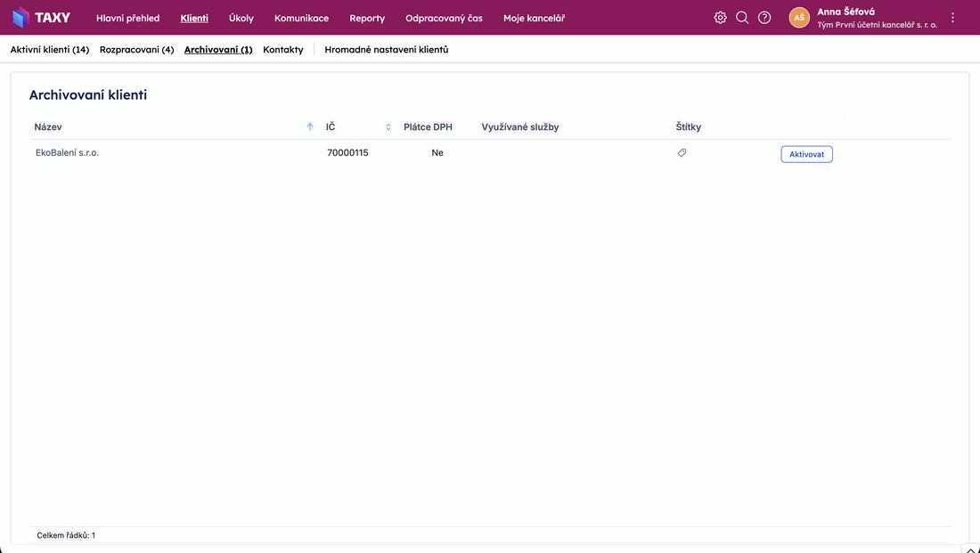Screen dimensions: 980x553
Task: Click the user name Anna Šéfová
Action: (x=846, y=12)
